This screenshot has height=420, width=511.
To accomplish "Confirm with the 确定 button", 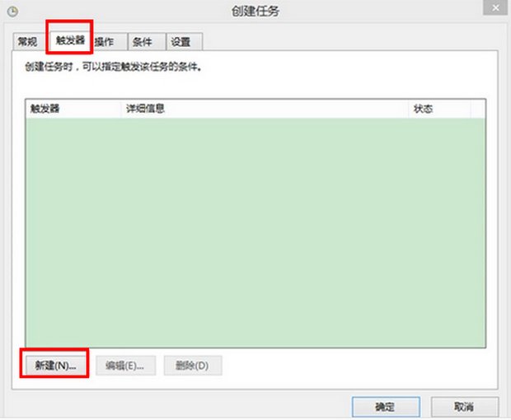I will 386,407.
